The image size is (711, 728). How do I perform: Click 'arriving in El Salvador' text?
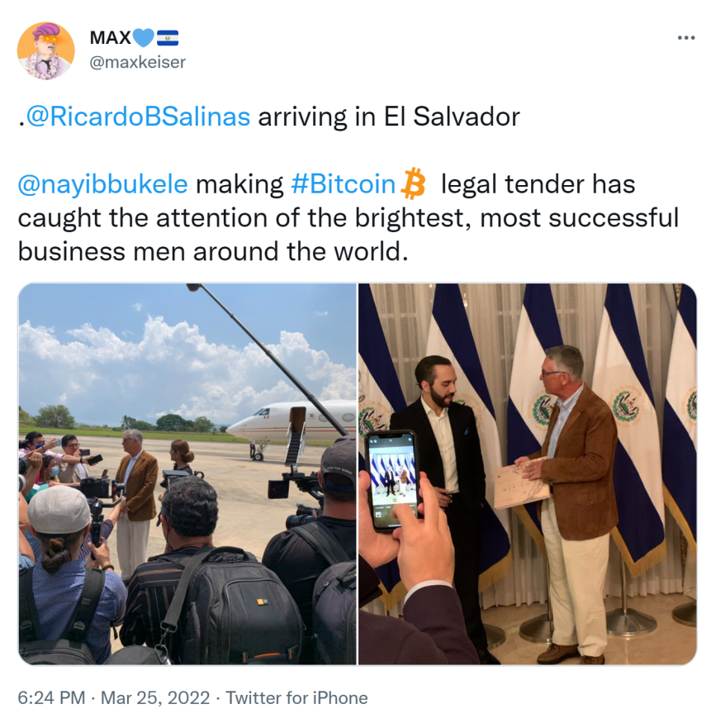tap(389, 117)
